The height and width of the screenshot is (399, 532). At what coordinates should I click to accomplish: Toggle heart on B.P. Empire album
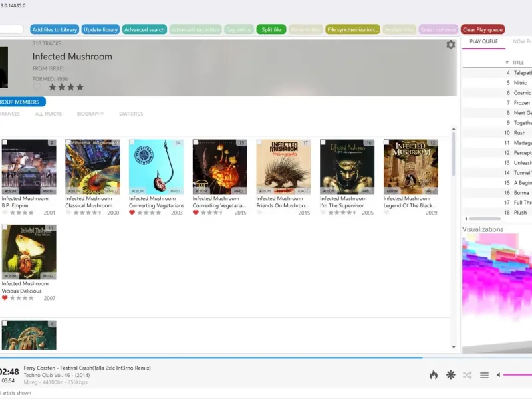[5, 213]
